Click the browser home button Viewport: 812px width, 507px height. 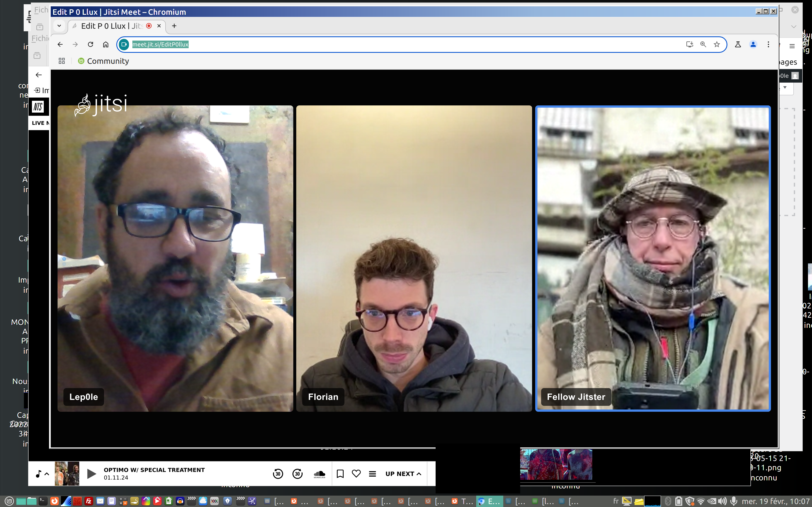click(106, 44)
